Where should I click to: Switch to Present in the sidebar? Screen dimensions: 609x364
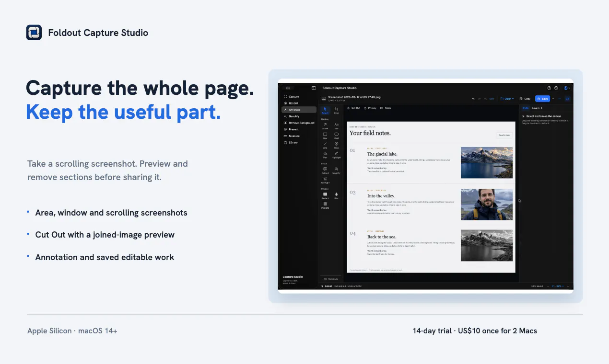click(299, 129)
